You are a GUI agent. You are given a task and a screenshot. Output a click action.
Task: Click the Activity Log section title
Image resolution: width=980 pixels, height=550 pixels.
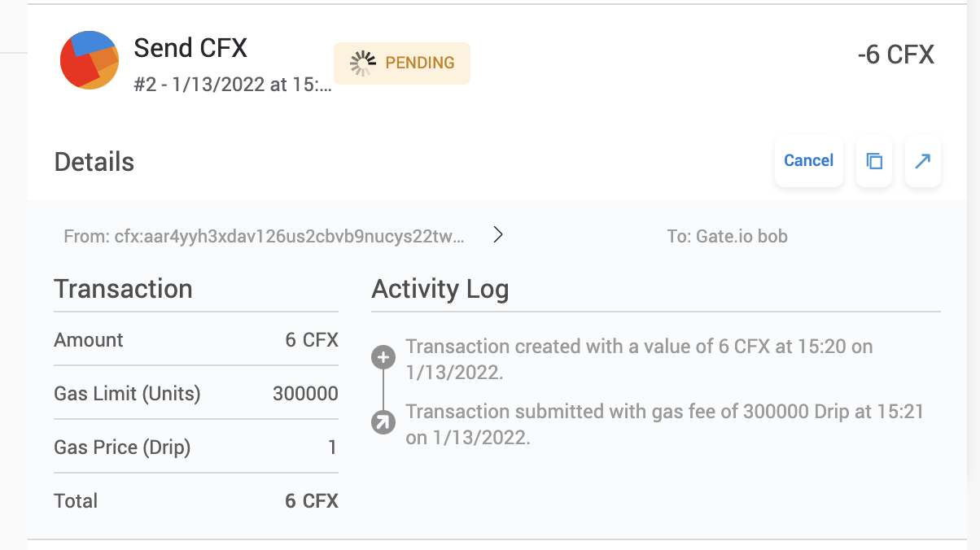tap(440, 289)
